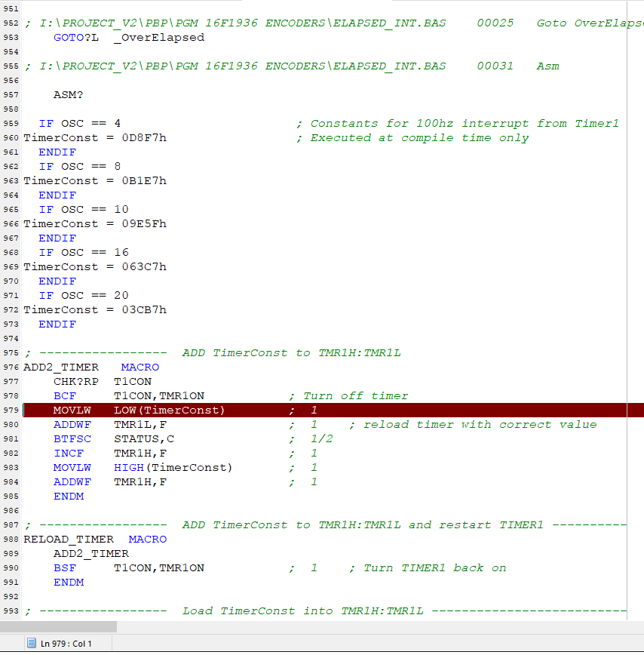
Task: Click the 'Executed at compile time only' comment
Action: pyautogui.click(x=419, y=137)
